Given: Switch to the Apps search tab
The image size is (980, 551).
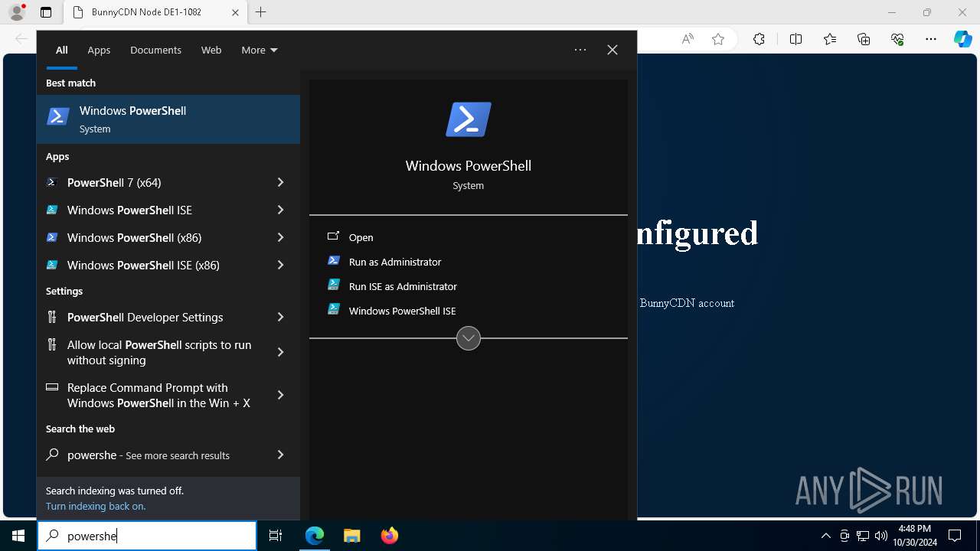Looking at the screenshot, I should pos(99,50).
